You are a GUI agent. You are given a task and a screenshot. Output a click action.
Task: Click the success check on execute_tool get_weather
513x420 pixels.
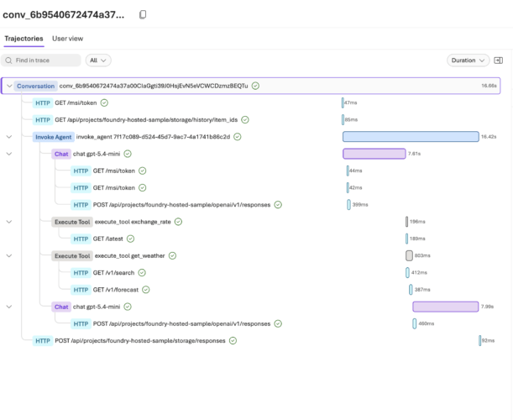(x=172, y=255)
